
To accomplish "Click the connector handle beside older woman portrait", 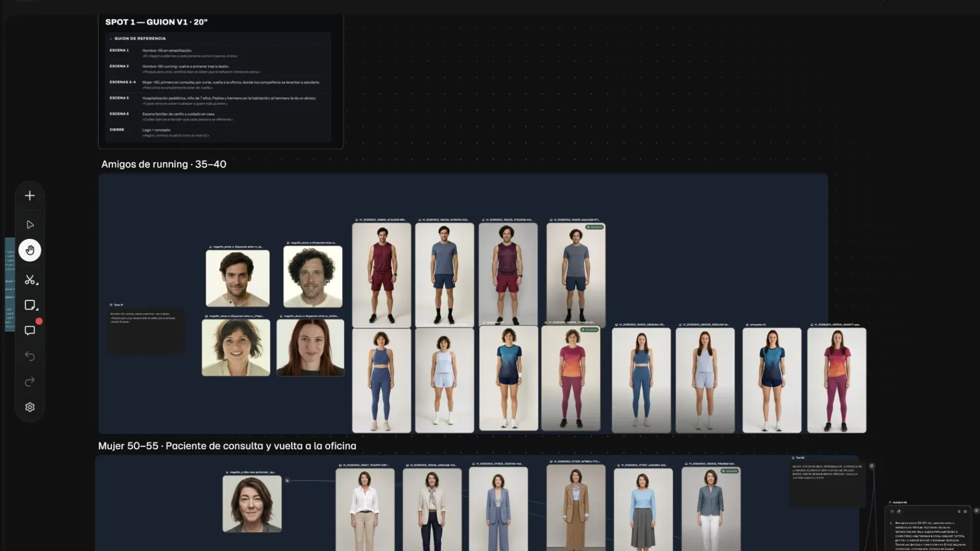I will pos(287,480).
